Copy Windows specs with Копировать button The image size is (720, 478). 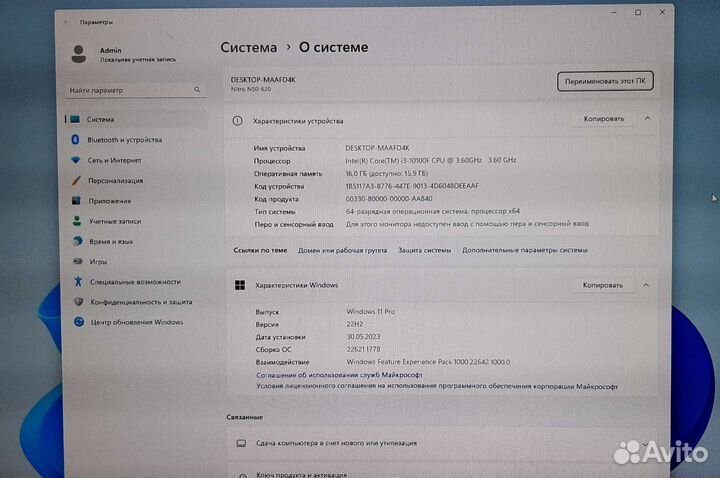click(x=603, y=285)
